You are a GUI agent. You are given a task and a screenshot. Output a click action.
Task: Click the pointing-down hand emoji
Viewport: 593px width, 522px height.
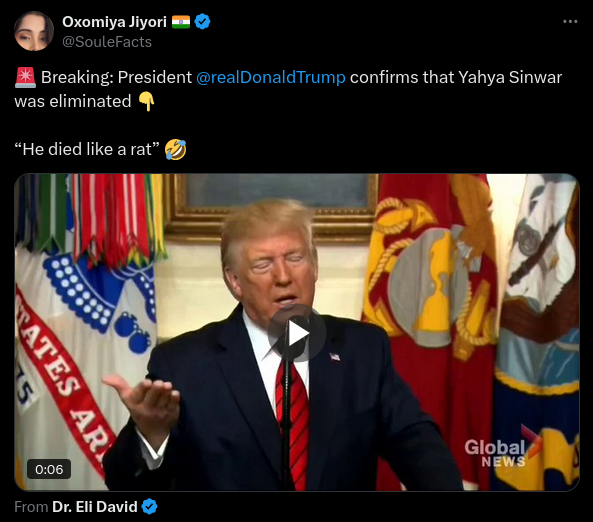point(146,102)
